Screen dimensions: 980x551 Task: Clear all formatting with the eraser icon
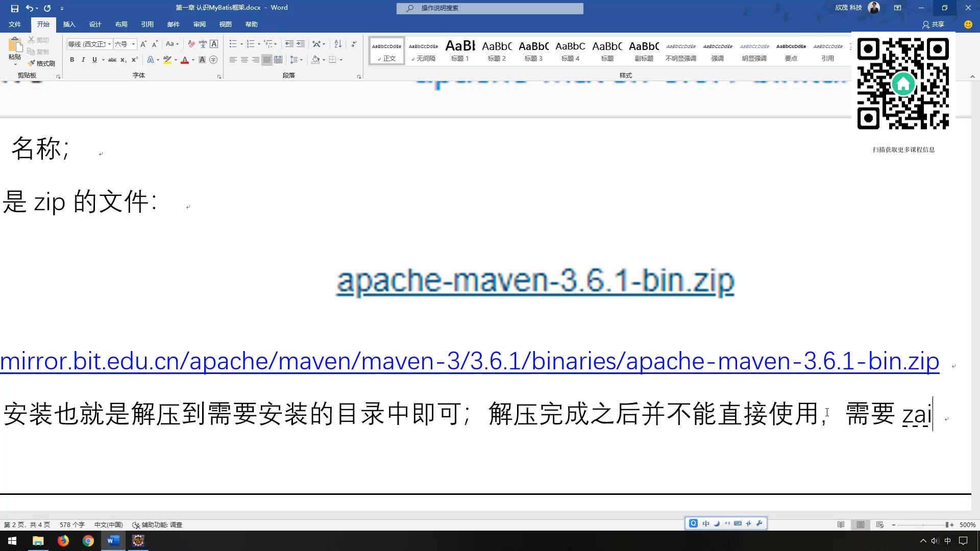coord(191,44)
